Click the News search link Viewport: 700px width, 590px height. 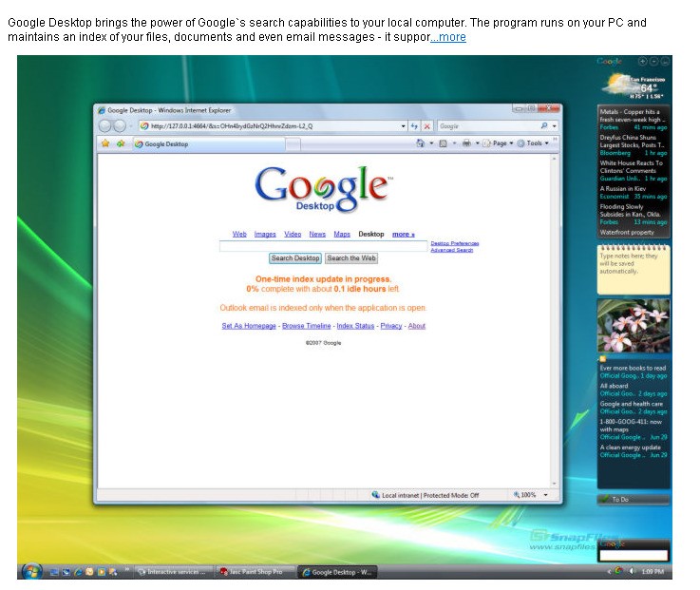(317, 234)
